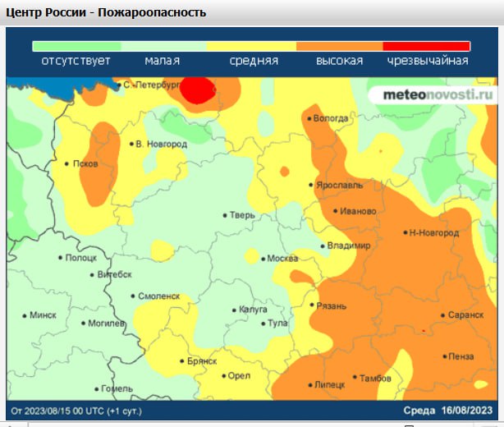Click the Витебск city label
Image resolution: width=504 pixels, height=427 pixels.
tap(115, 275)
